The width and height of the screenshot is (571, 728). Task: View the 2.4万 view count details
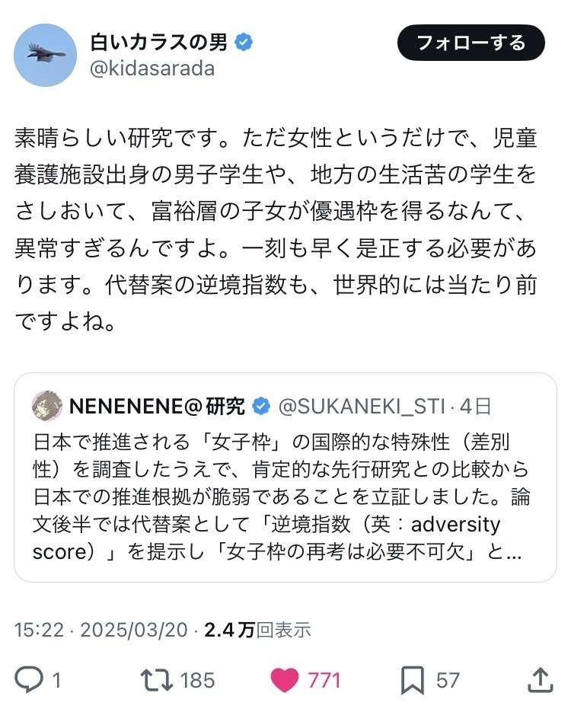255,630
